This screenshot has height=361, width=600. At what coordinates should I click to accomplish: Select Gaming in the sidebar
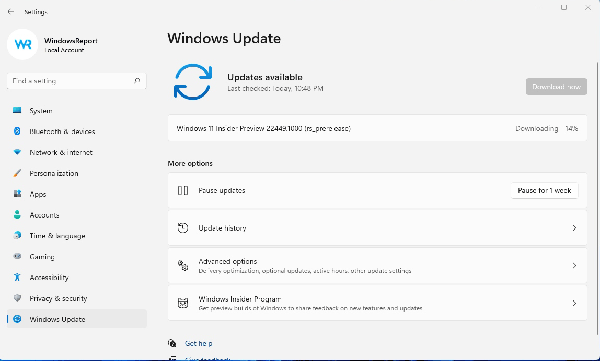point(77,256)
